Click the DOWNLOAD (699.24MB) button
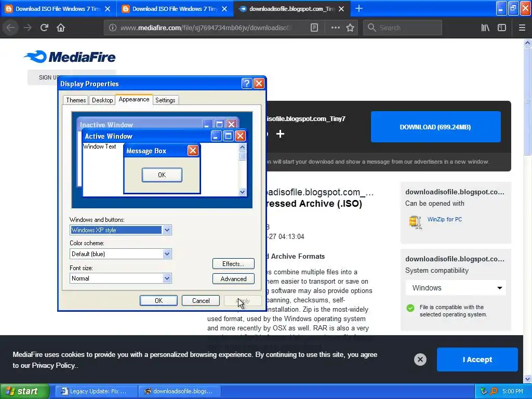This screenshot has height=399, width=532. coord(435,127)
